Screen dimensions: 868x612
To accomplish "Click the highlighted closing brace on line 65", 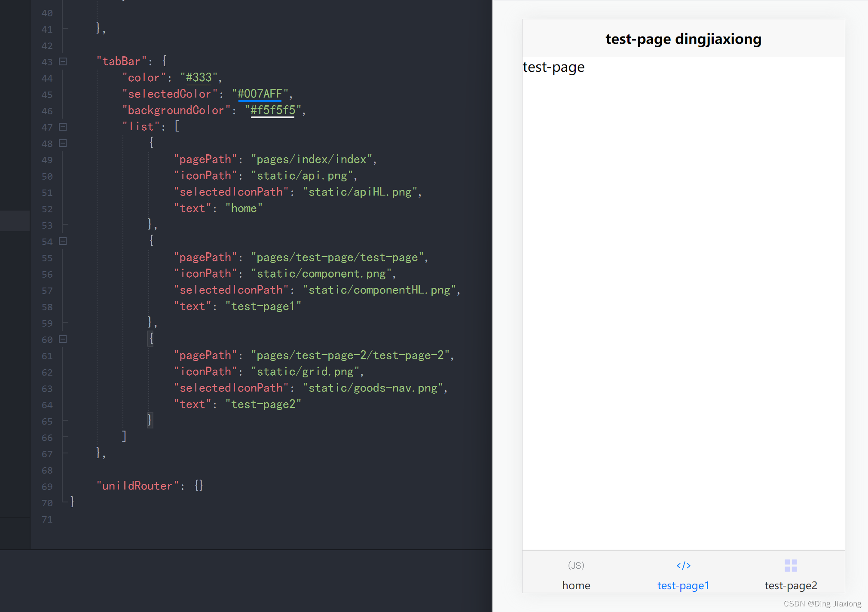I will click(x=150, y=420).
